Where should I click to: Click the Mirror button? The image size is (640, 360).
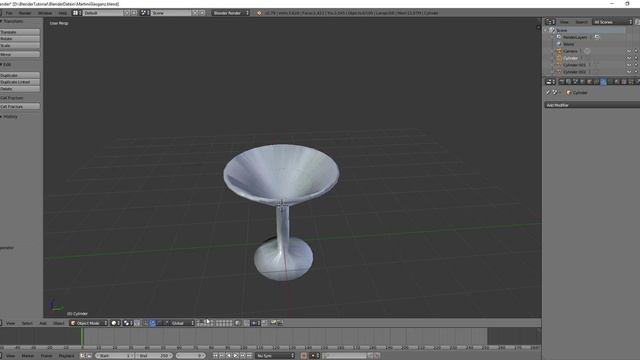coord(20,54)
